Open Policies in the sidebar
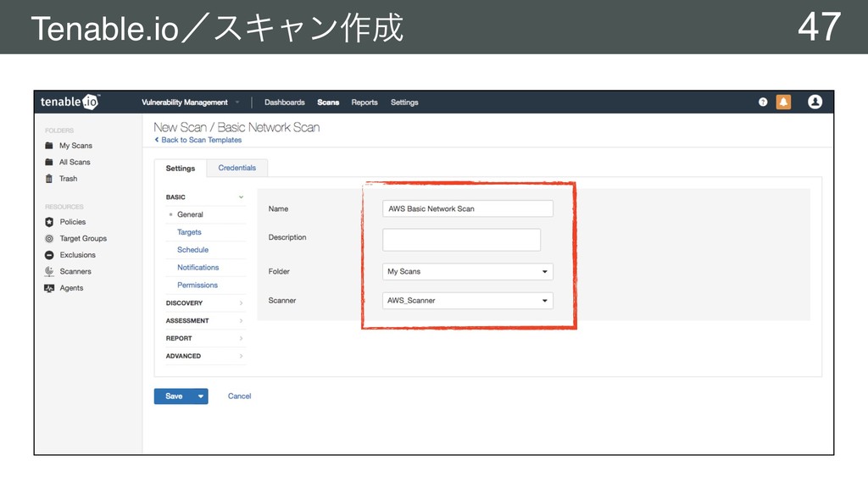Screen dimensions: 868x488 coord(73,222)
